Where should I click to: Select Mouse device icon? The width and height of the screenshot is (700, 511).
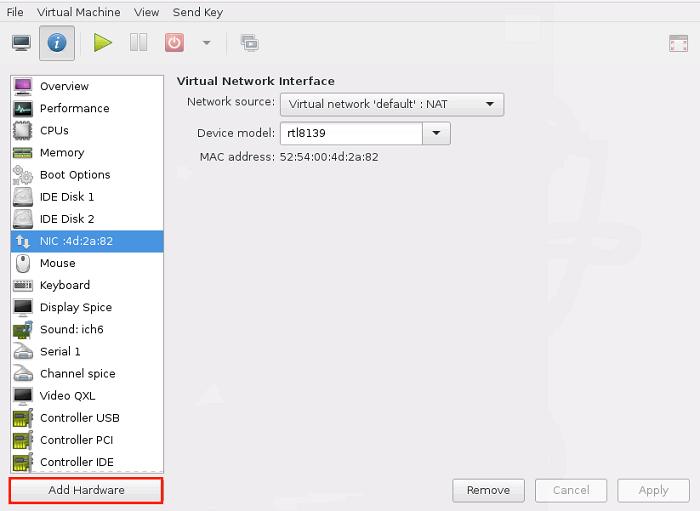pyautogui.click(x=23, y=263)
